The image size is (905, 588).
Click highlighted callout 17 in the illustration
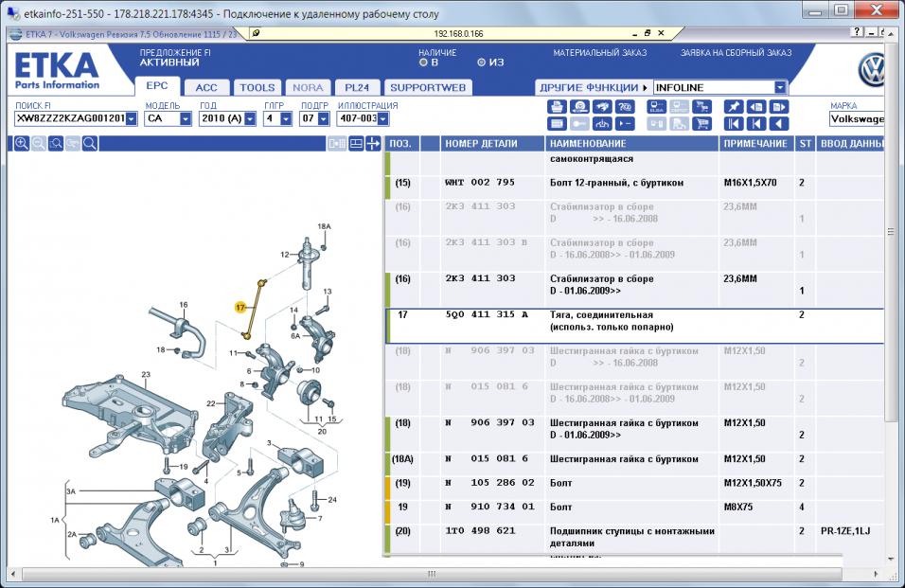[240, 308]
